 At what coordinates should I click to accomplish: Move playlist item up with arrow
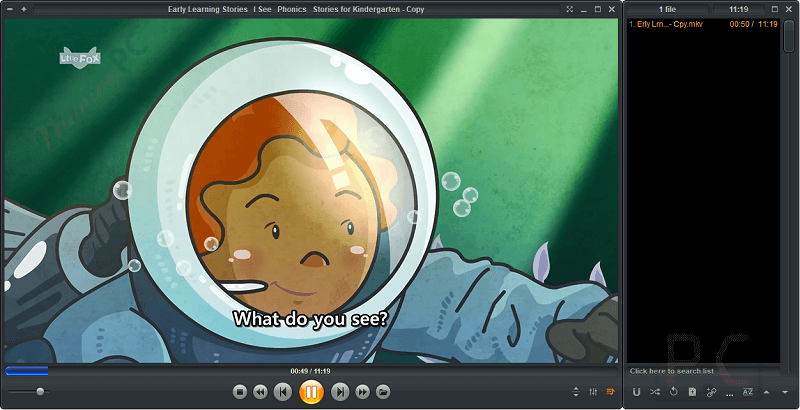(x=766, y=392)
